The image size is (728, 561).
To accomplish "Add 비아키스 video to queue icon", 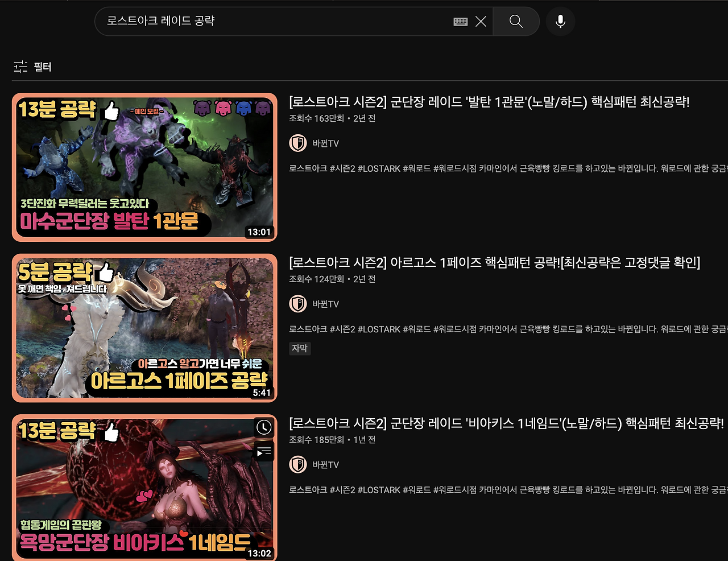I will pos(263,451).
